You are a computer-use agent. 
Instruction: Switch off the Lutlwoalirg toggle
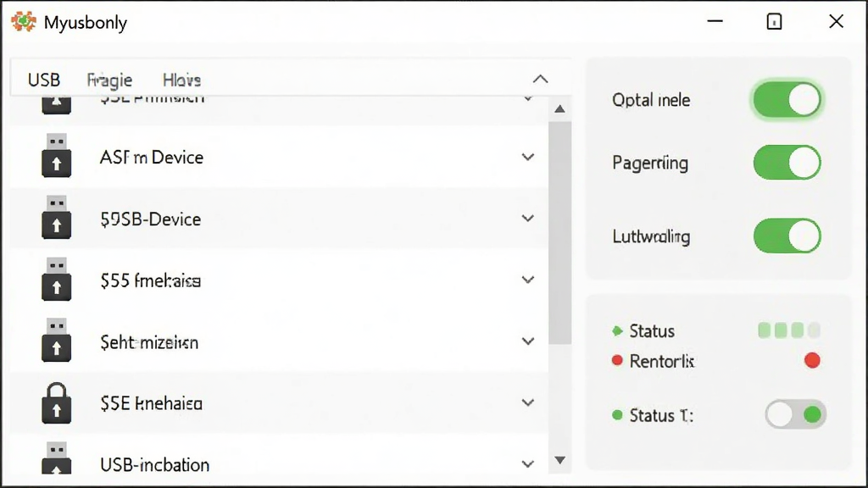(x=787, y=236)
